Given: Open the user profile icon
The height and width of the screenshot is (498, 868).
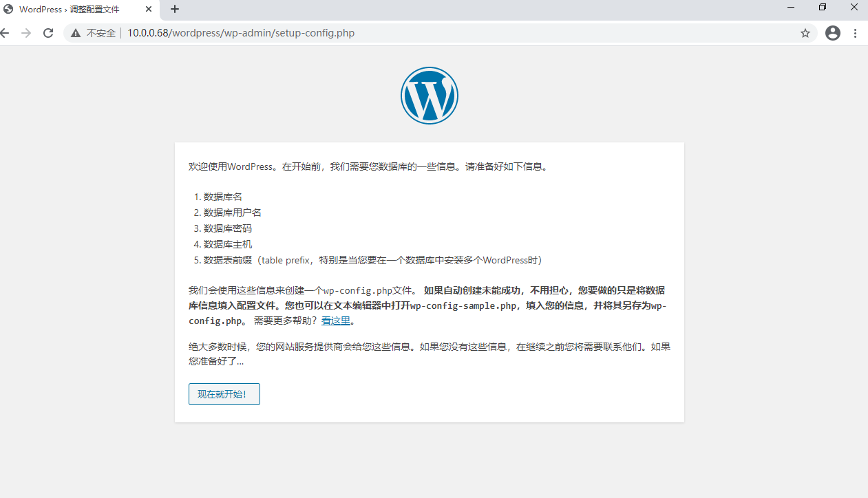Looking at the screenshot, I should coord(833,33).
